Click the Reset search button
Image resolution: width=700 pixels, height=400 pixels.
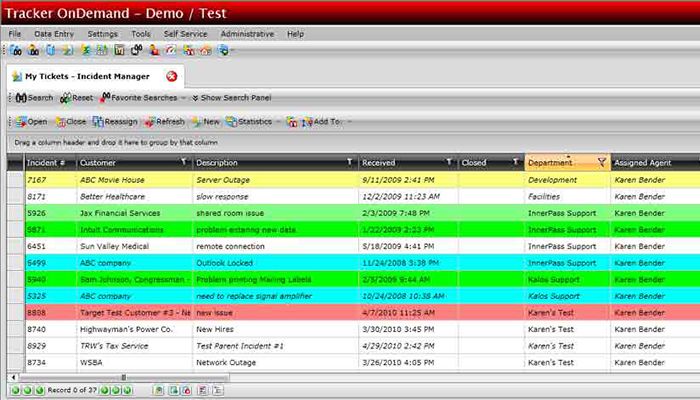pyautogui.click(x=76, y=98)
